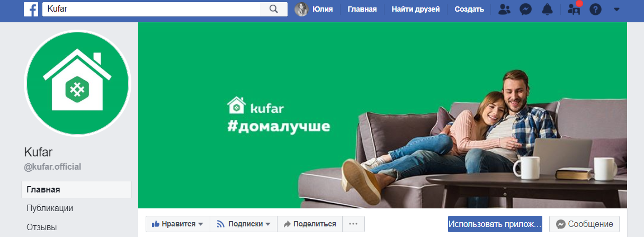Click Юлия's profile avatar thumbnail

[x=301, y=9]
